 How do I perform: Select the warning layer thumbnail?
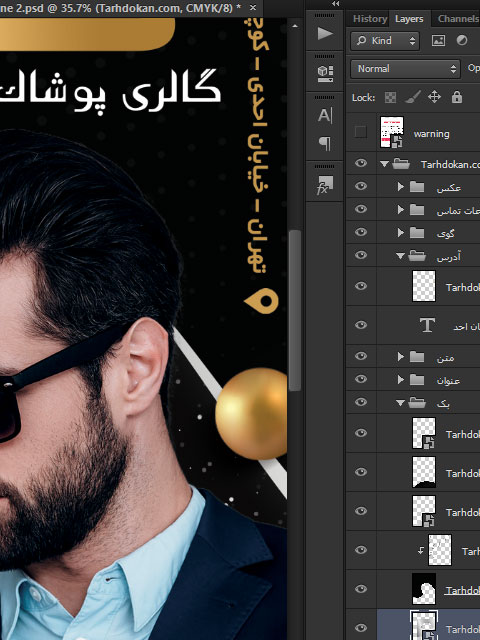pos(392,132)
